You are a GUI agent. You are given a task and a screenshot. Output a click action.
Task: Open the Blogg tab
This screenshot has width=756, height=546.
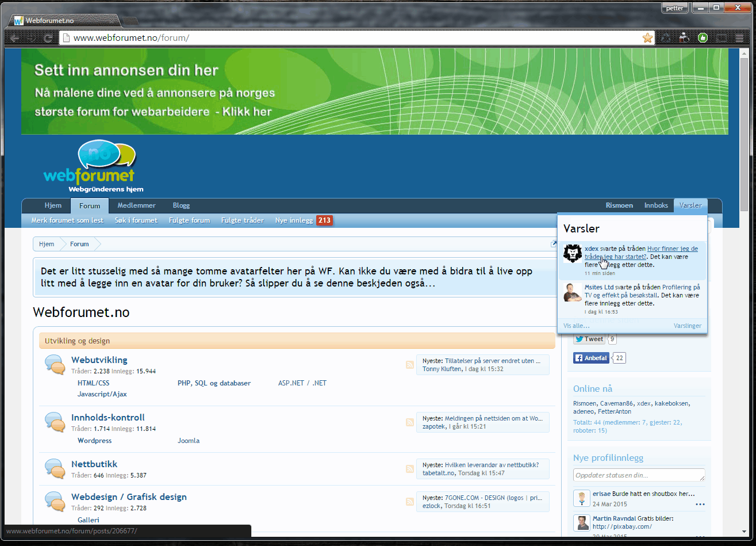[x=181, y=205]
